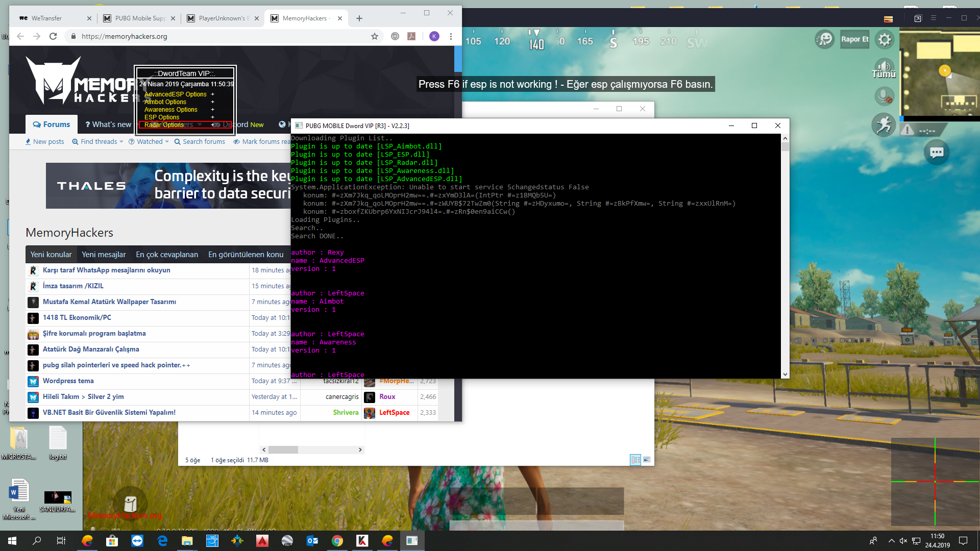This screenshot has height=551, width=980.
Task: Open thread Şifre korumalı program başlatma
Action: (94, 334)
